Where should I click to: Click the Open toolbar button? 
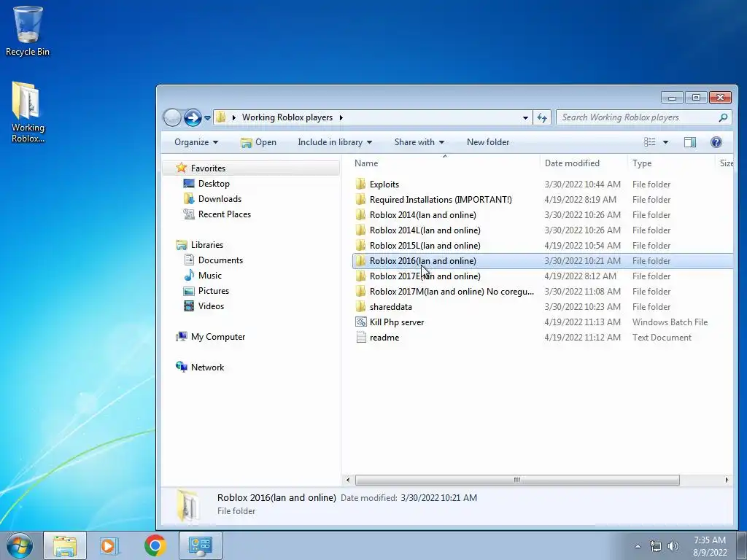(x=259, y=142)
